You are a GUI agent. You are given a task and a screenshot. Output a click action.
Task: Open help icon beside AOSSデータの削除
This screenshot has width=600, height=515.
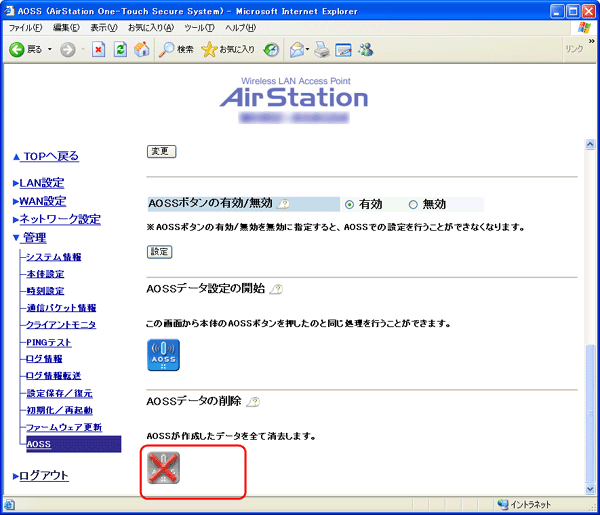[253, 402]
